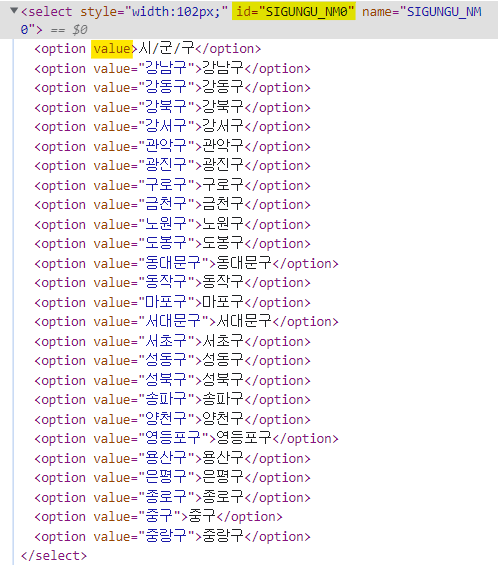Select the 용산구 option row
The width and height of the screenshot is (498, 567).
pos(172,459)
